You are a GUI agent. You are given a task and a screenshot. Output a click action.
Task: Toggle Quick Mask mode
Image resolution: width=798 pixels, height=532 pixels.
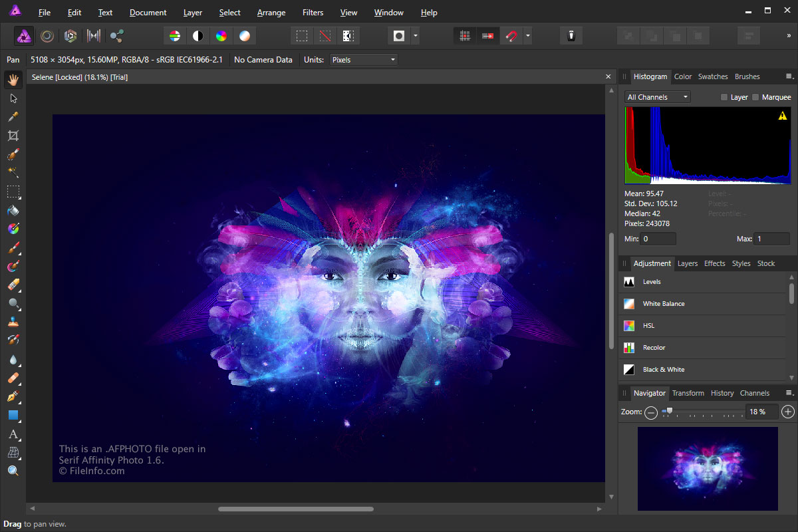tap(399, 36)
